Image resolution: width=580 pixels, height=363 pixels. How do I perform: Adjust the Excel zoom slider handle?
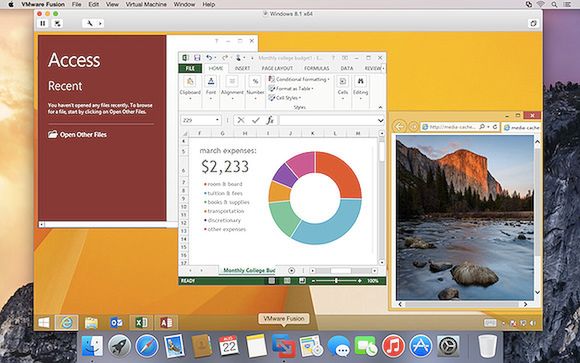(336, 281)
